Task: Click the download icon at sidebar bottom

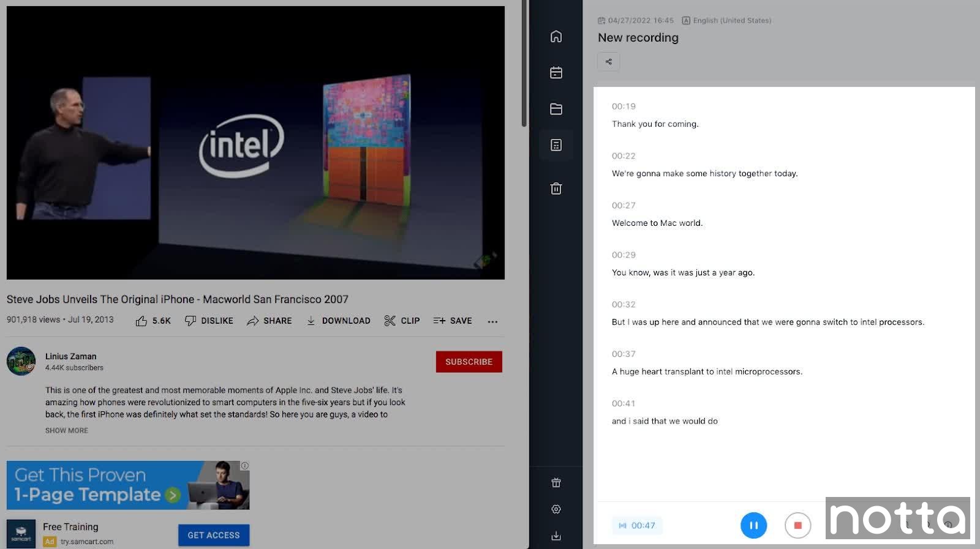Action: (x=556, y=536)
